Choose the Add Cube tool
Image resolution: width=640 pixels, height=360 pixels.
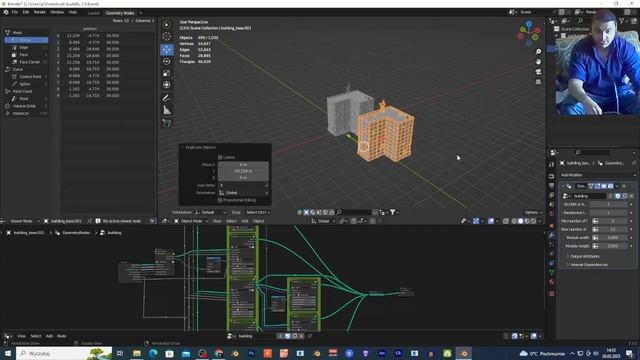point(167,123)
